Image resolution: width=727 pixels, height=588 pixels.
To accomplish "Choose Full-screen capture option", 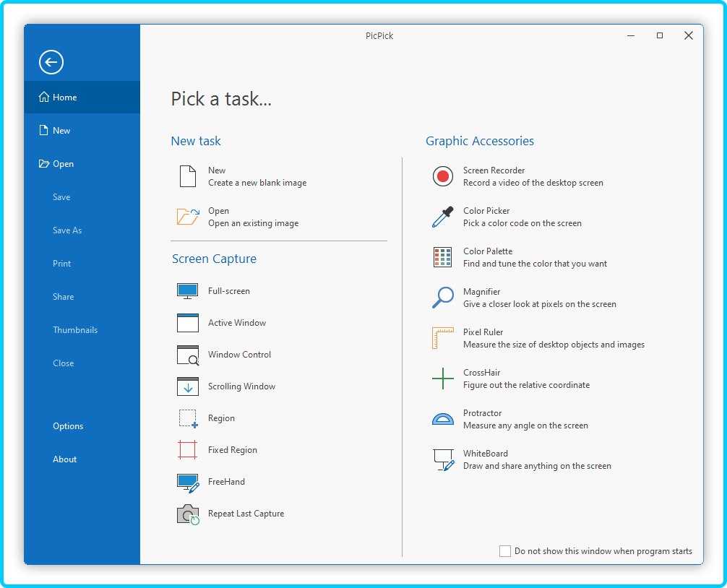I will point(228,291).
